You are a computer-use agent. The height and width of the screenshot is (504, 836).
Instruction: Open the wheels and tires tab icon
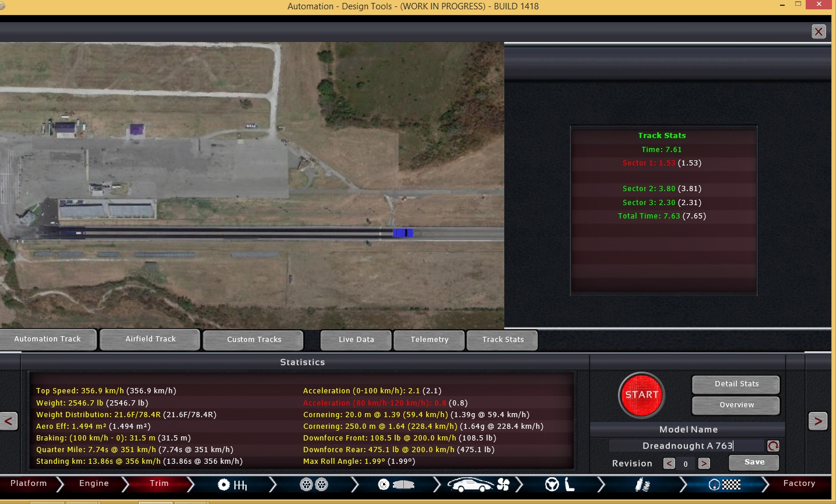(x=314, y=485)
